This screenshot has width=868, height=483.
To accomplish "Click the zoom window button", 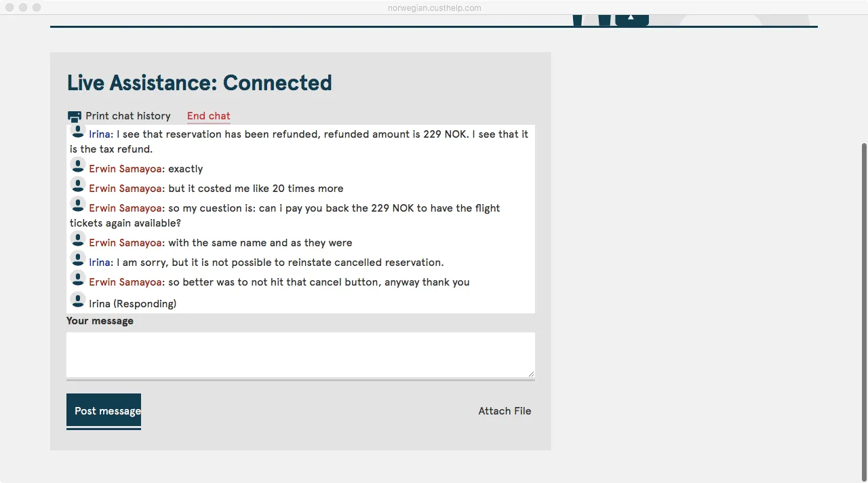I will click(x=37, y=7).
